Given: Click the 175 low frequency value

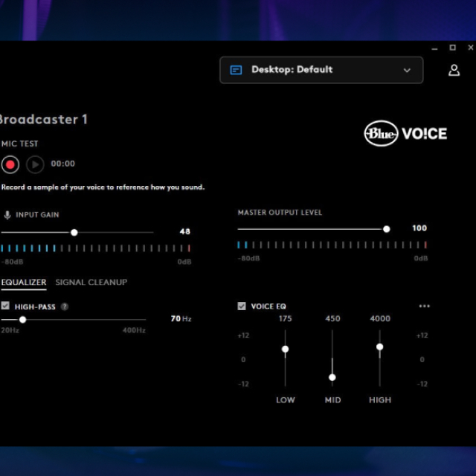Looking at the screenshot, I should 286,319.
